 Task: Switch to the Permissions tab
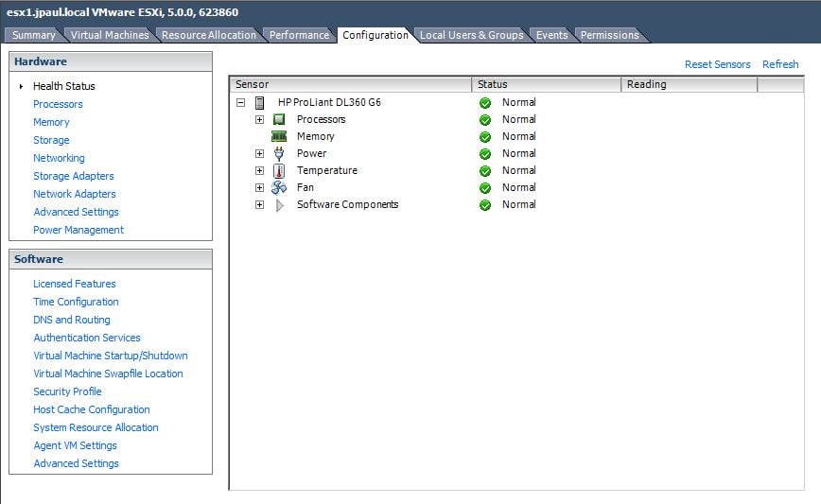[609, 35]
